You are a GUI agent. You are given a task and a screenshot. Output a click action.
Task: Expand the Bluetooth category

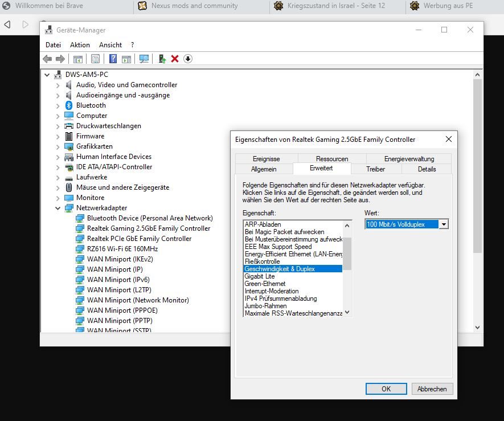tap(58, 106)
